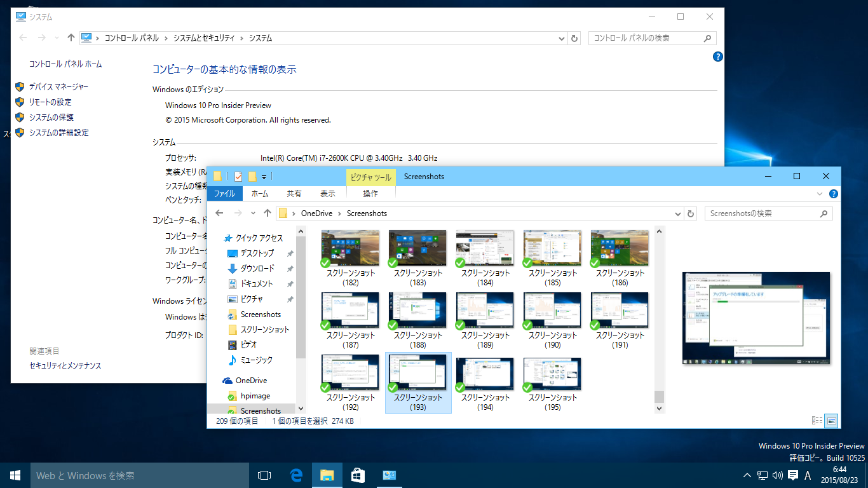Image resolution: width=868 pixels, height=488 pixels.
Task: Open the View ribbon tab
Action: pos(328,194)
